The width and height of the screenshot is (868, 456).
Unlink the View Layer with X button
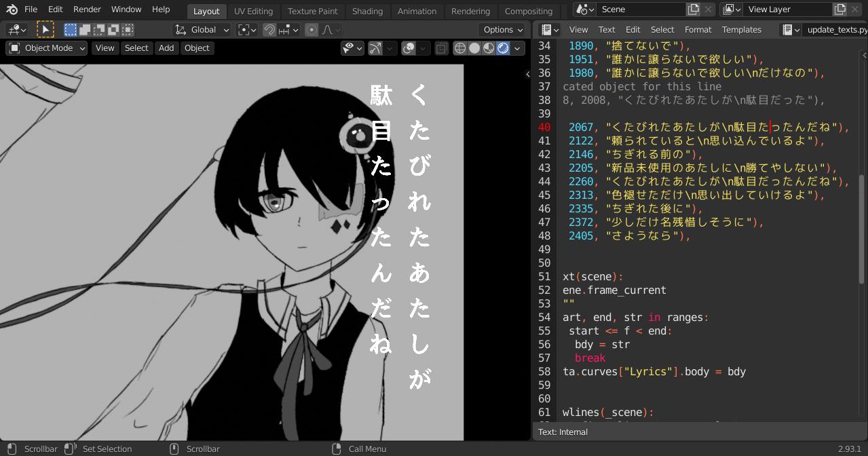(854, 9)
